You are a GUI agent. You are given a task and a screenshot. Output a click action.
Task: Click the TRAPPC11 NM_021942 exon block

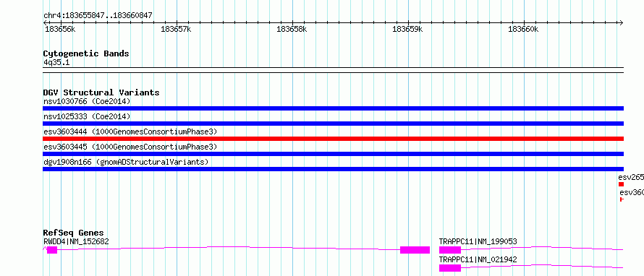click(450, 268)
